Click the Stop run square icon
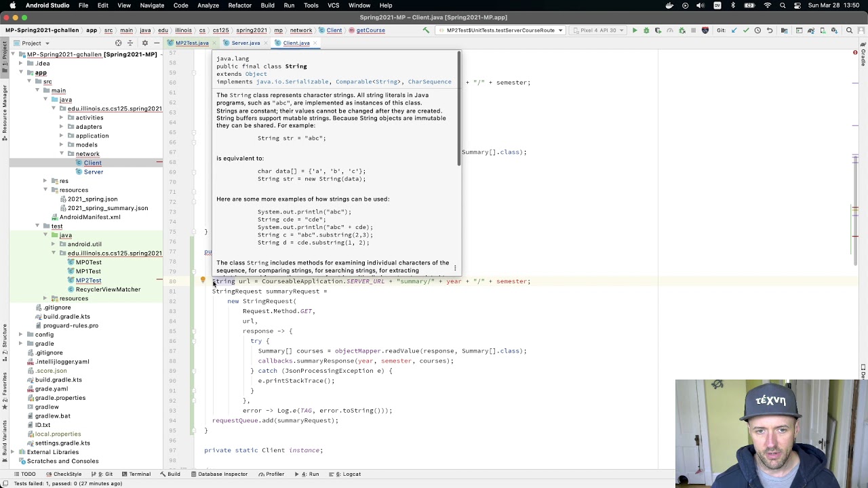This screenshot has width=868, height=488. click(694, 30)
